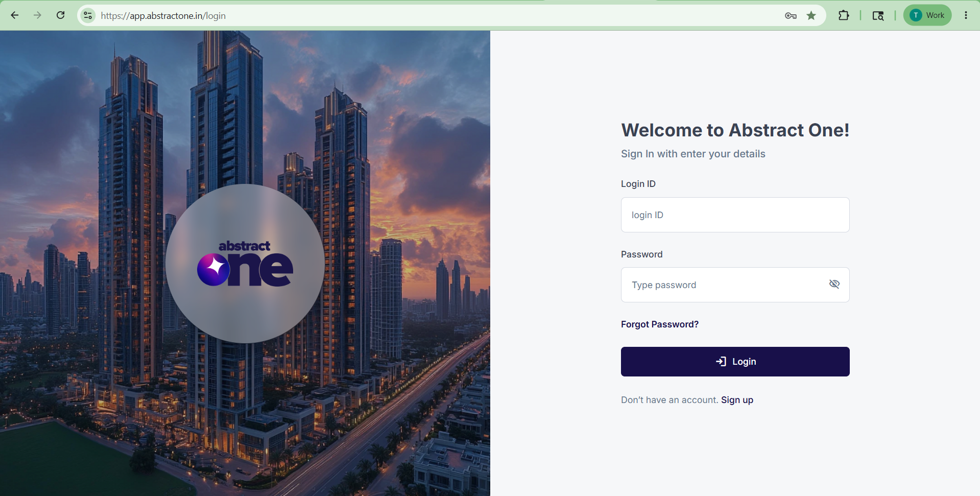Go back to the previous page

[15, 15]
